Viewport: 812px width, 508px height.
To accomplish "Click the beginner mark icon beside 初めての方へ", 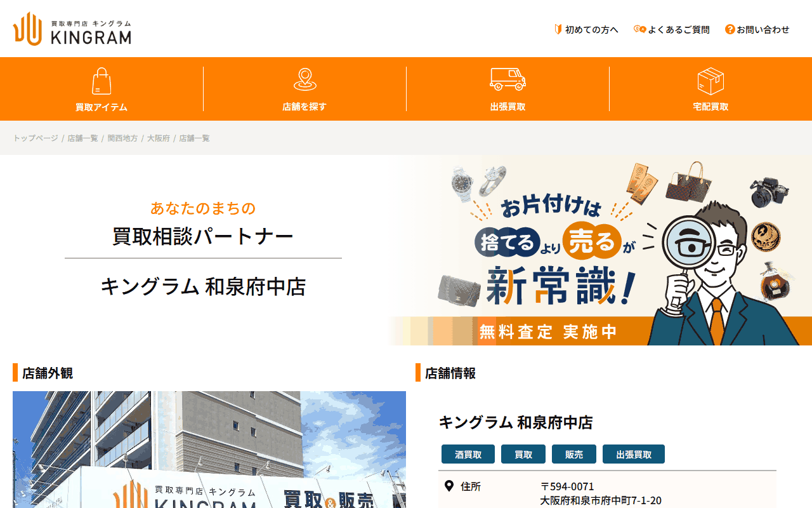I will coord(558,29).
